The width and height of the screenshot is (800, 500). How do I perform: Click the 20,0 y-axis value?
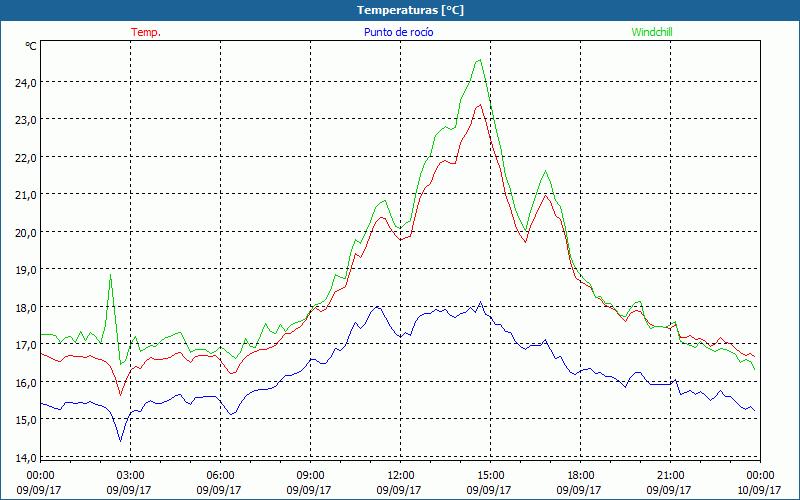point(26,233)
